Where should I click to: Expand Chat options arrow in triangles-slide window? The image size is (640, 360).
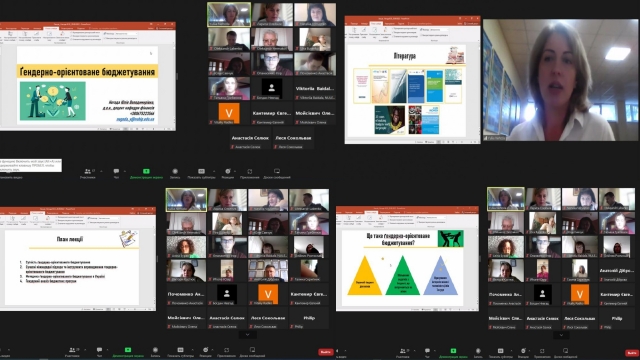[x=435, y=351]
